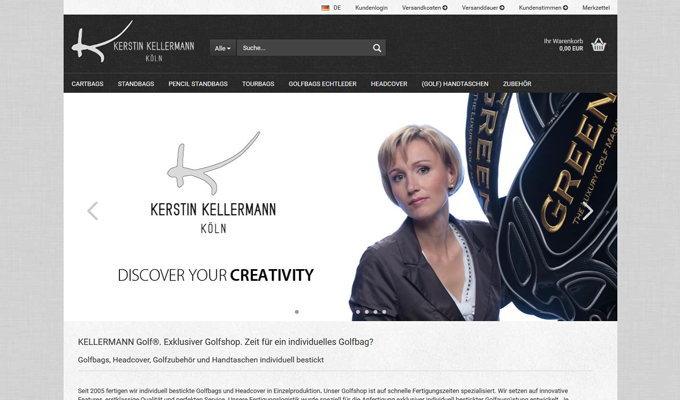The width and height of the screenshot is (680, 400).
Task: Open Zubehör menu
Action: point(517,84)
